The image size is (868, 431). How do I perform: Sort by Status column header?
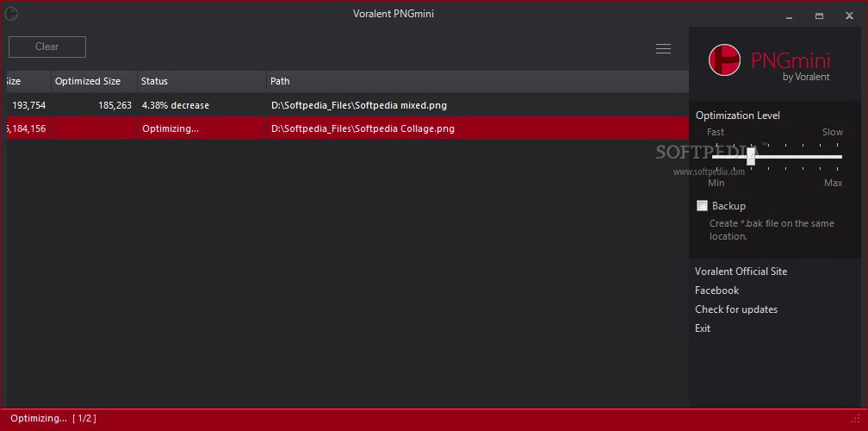click(x=201, y=81)
